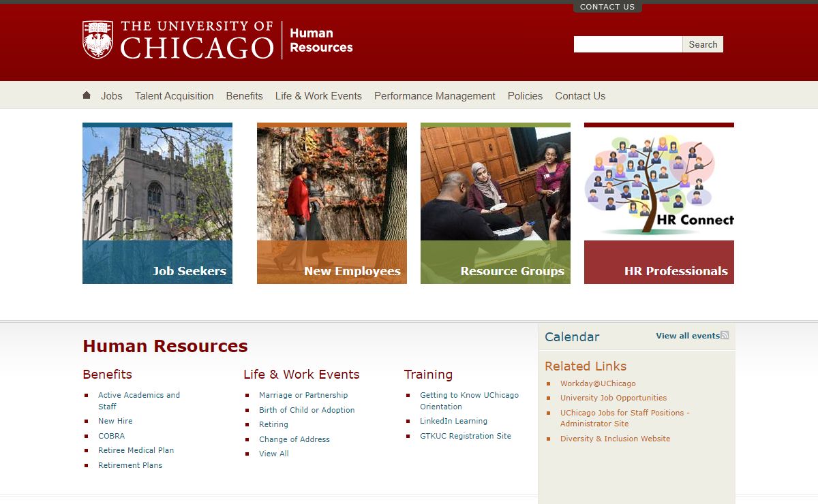Click the search text field
Image resolution: width=818 pixels, height=504 pixels.
(x=628, y=44)
